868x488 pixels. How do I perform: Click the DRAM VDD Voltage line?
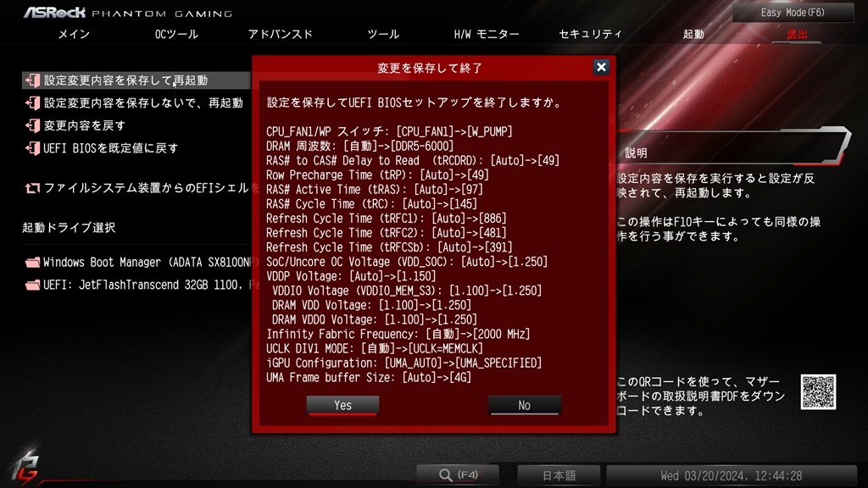coord(371,305)
